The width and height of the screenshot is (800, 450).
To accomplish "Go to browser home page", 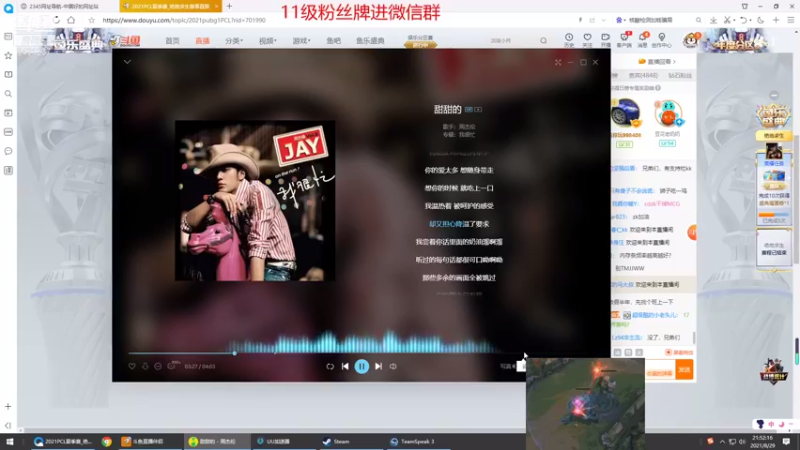I will [71, 20].
